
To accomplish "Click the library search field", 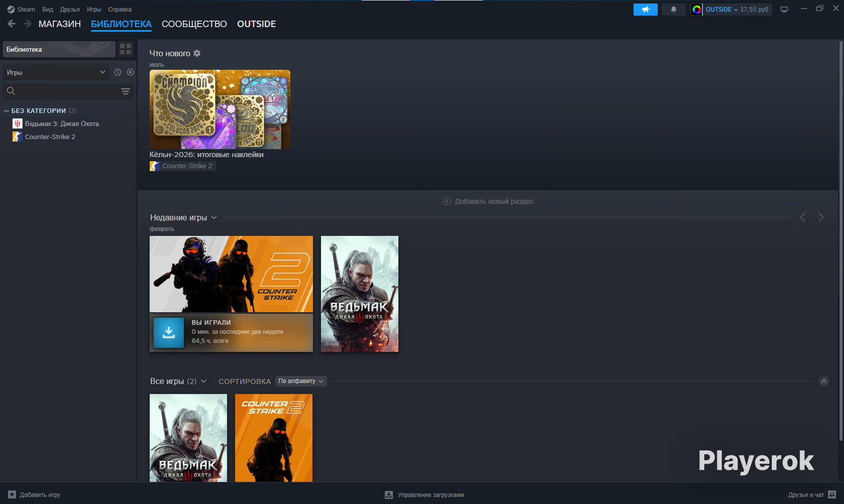I will [61, 91].
